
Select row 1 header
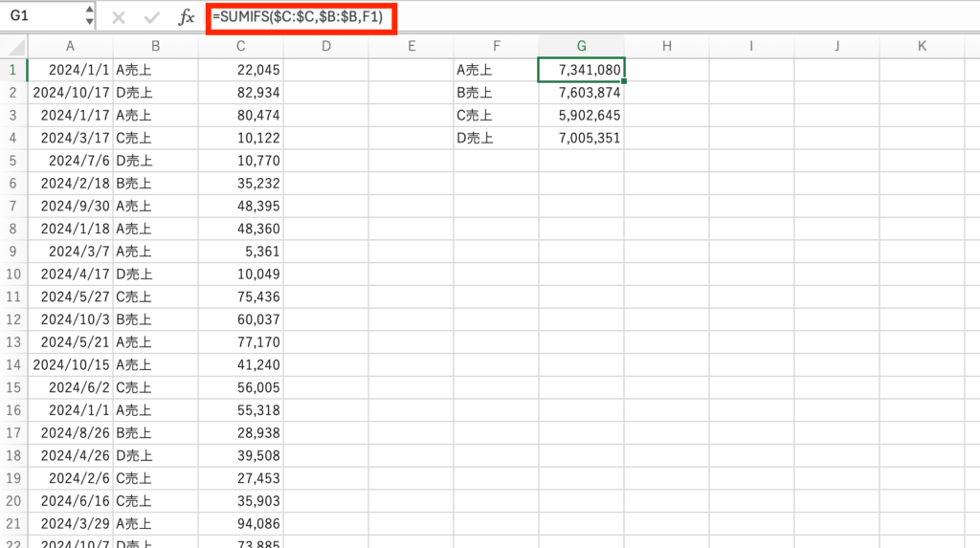(x=13, y=70)
